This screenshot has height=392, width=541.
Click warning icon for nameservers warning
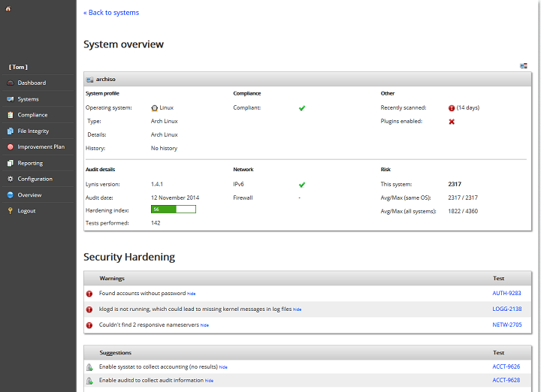(x=89, y=325)
